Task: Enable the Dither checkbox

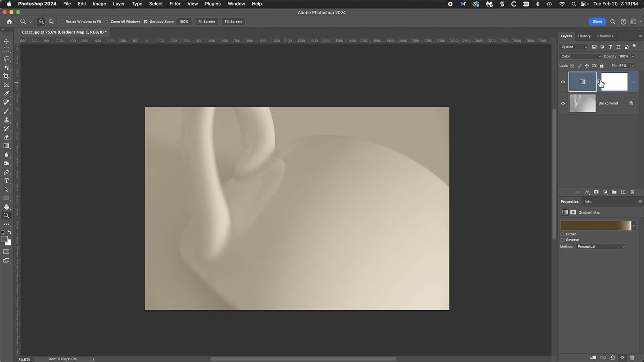Action: 562,234
